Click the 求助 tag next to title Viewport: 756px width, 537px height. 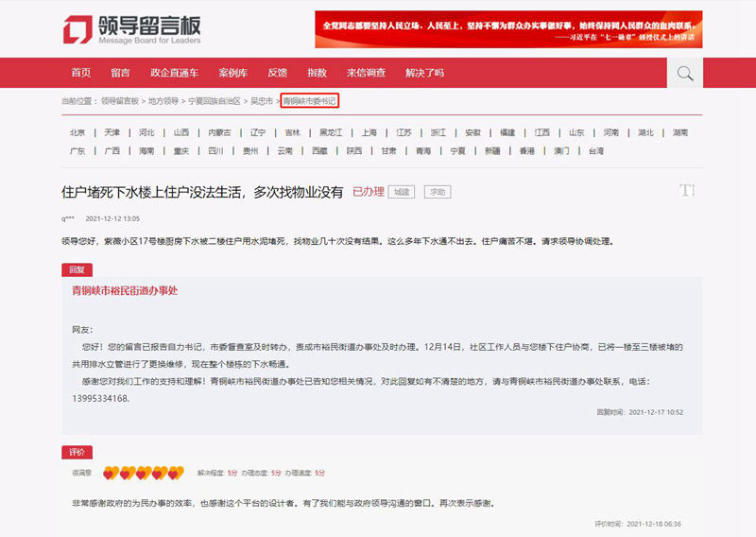(437, 192)
